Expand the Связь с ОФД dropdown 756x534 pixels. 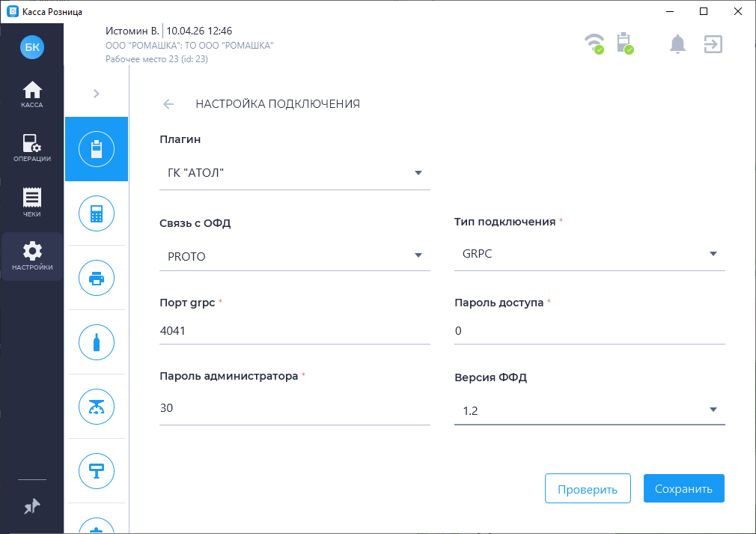295,256
